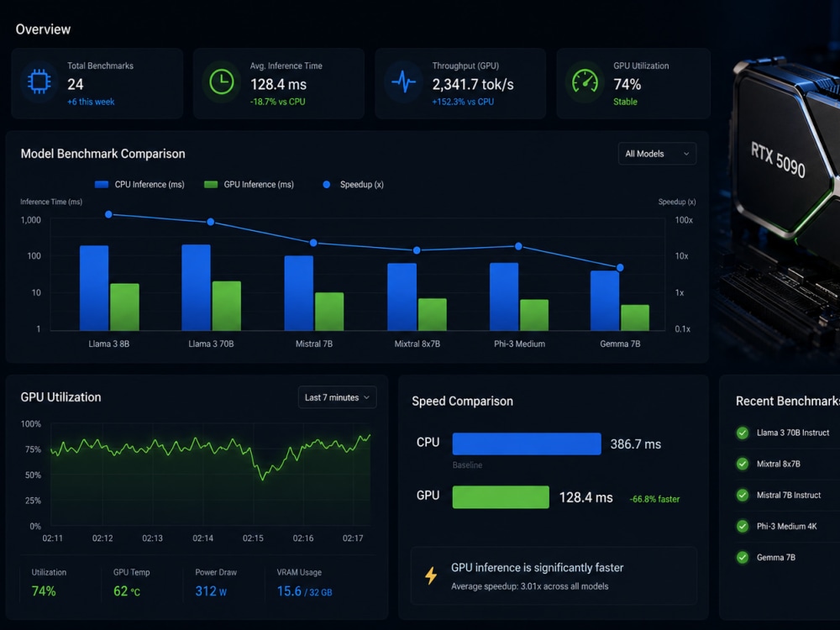The image size is (840, 630).
Task: Click the 'Average speedup: 3.01x across all models' text
Action: [530, 586]
